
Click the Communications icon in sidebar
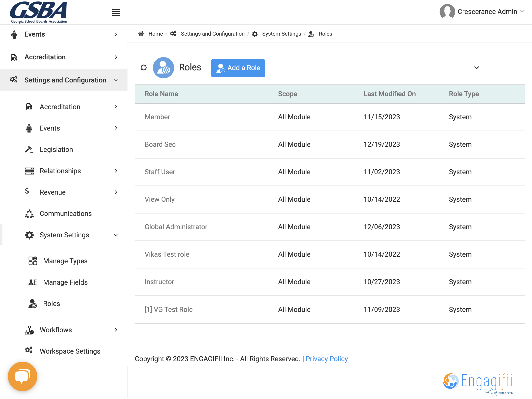click(x=29, y=214)
